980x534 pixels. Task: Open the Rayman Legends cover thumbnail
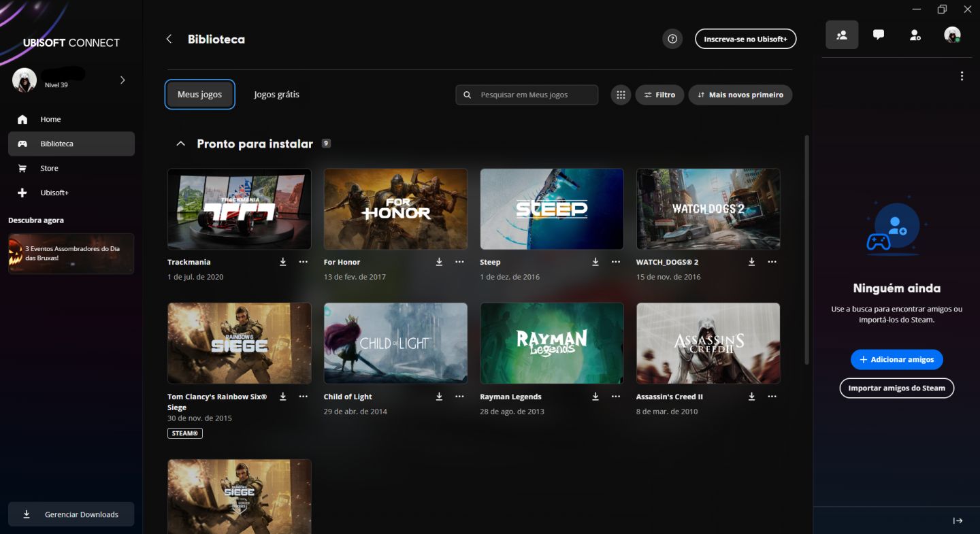552,344
